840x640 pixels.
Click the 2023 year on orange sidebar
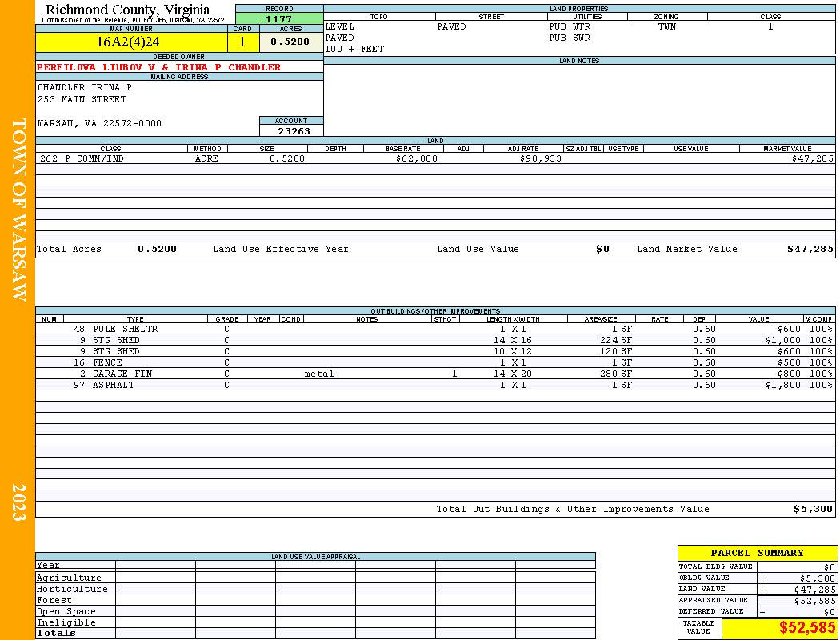pyautogui.click(x=18, y=502)
